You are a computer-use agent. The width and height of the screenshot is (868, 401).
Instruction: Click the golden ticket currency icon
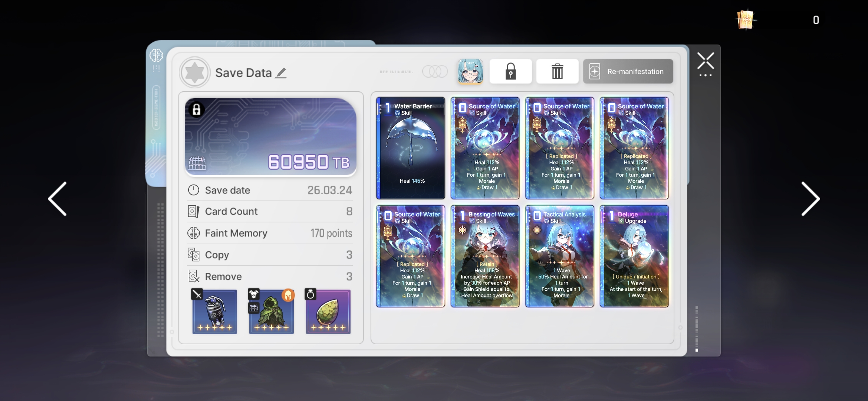[x=746, y=19]
